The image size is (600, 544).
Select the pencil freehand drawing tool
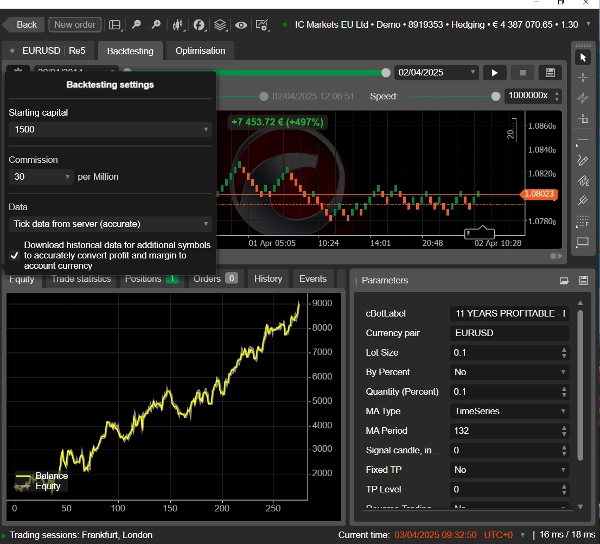point(582,160)
